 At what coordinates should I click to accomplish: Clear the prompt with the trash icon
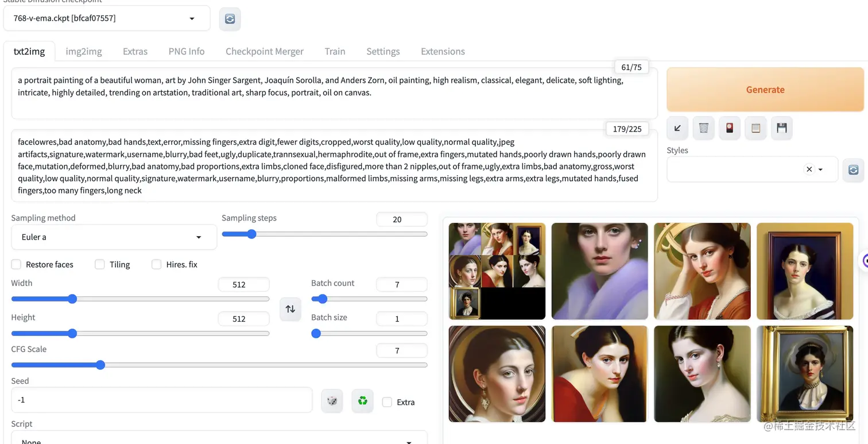click(703, 128)
